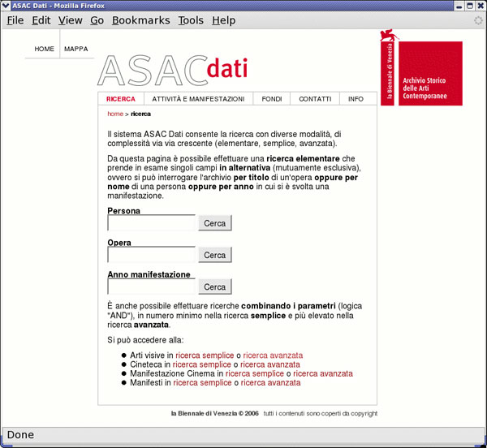Click the HOME navigation link
Viewport: 487px width, 448px height.
(44, 49)
